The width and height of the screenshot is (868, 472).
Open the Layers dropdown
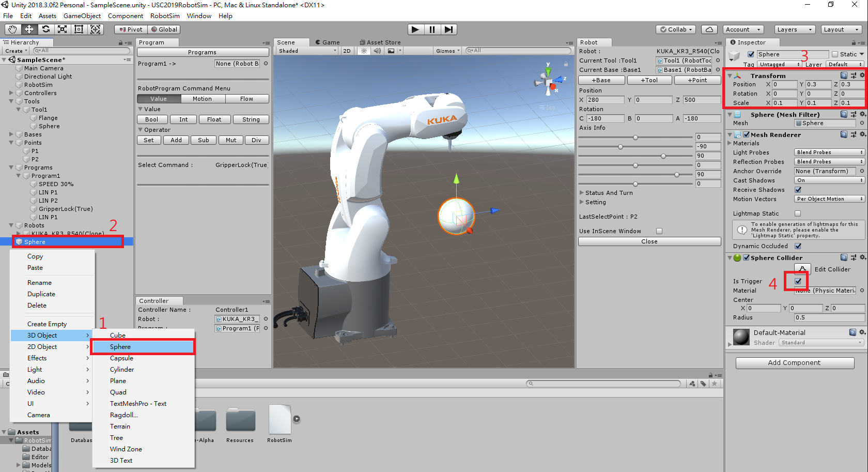click(795, 29)
